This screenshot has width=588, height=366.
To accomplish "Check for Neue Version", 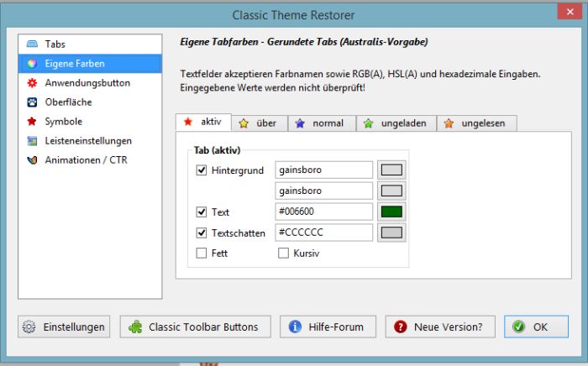I will click(440, 327).
